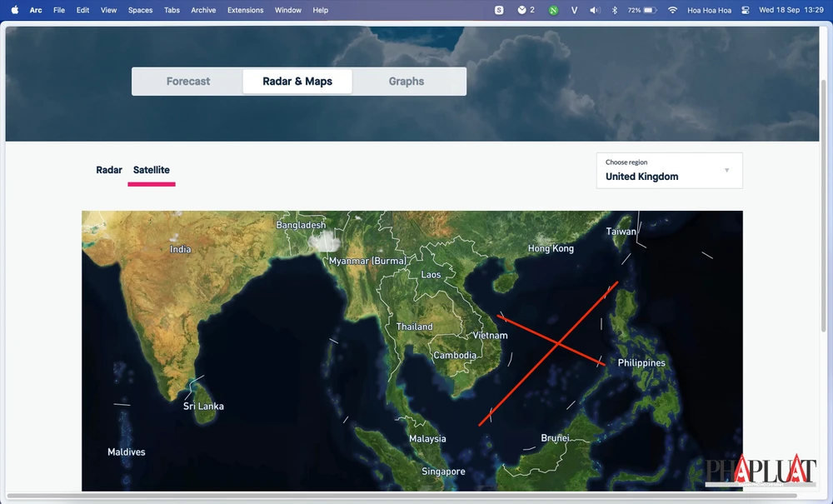Viewport: 833px width, 504px height.
Task: Open the Wi-Fi status menu
Action: pyautogui.click(x=671, y=10)
